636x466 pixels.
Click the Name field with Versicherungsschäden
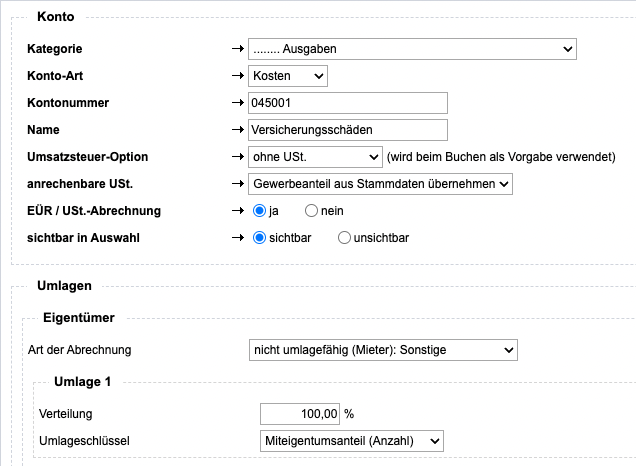348,130
